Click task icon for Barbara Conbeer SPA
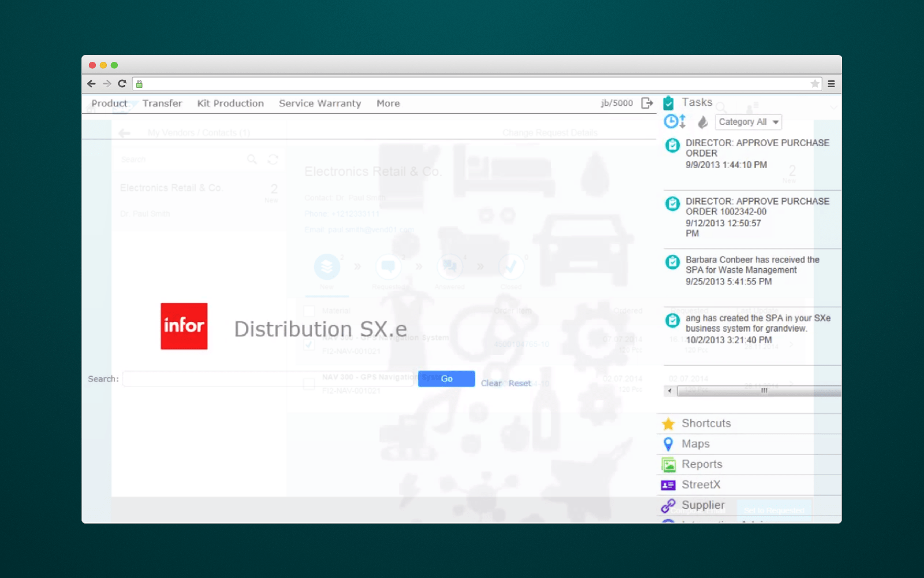Screen dimensions: 924x578 coord(672,262)
